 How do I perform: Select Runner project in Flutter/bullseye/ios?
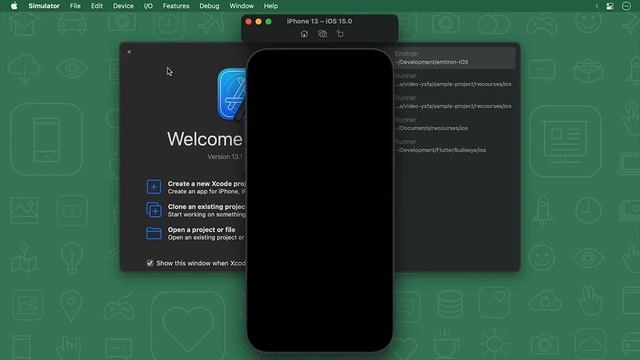pos(454,146)
